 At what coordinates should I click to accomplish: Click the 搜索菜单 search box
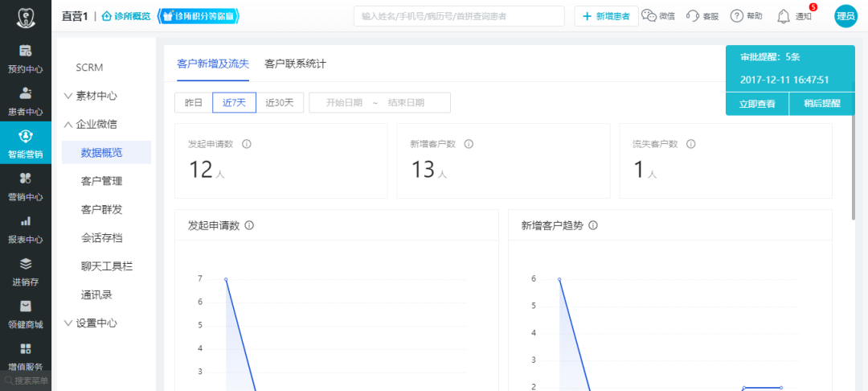pos(26,381)
